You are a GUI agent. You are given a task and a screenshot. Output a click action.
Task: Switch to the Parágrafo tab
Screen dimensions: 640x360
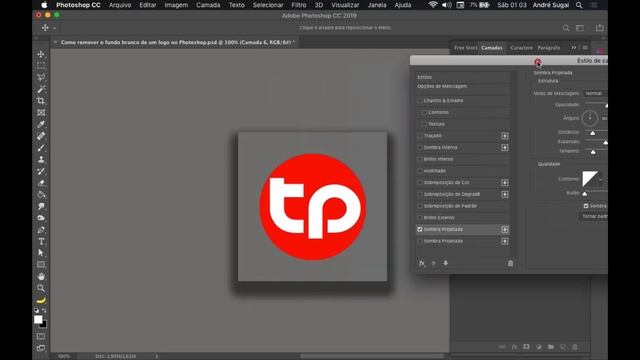coord(549,48)
